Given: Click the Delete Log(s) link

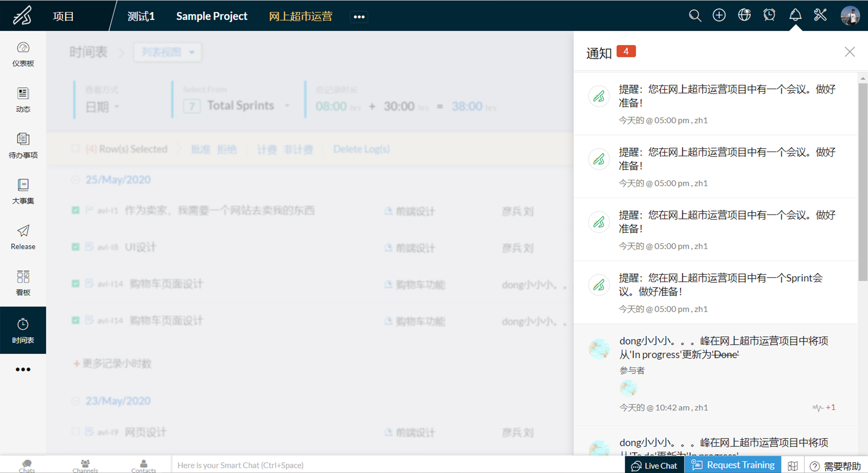Looking at the screenshot, I should 361,149.
